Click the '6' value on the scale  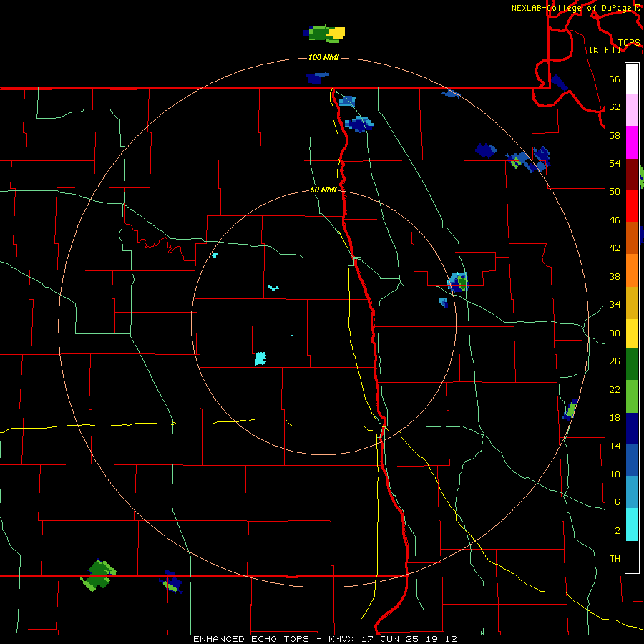tap(618, 502)
